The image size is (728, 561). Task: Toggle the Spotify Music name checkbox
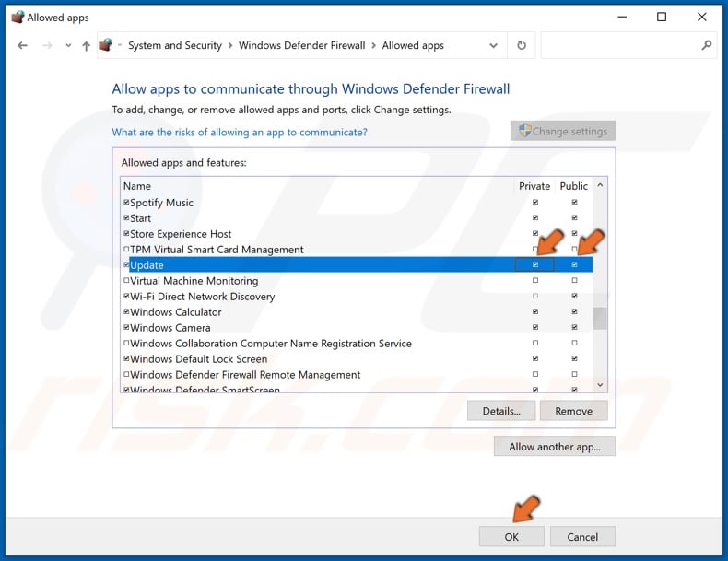(126, 203)
